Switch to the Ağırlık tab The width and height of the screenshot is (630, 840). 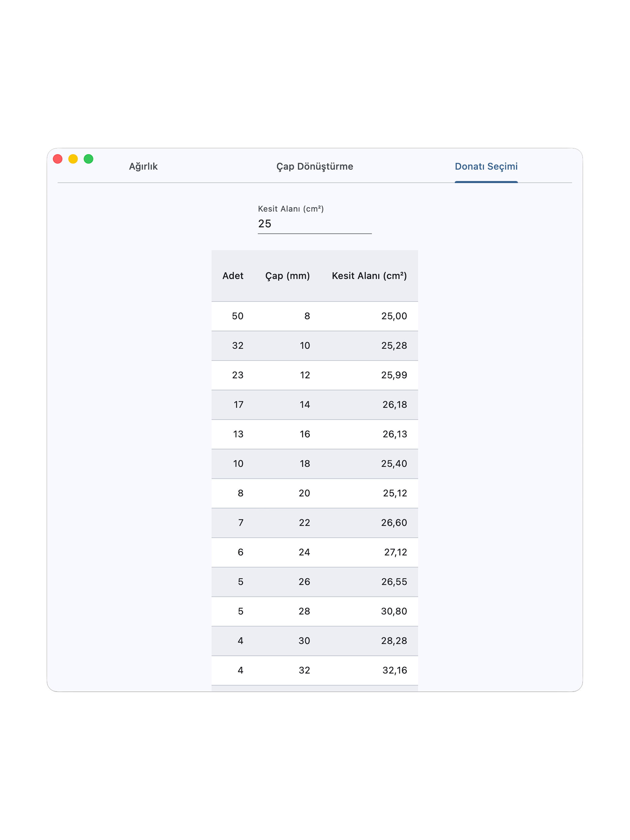click(143, 166)
